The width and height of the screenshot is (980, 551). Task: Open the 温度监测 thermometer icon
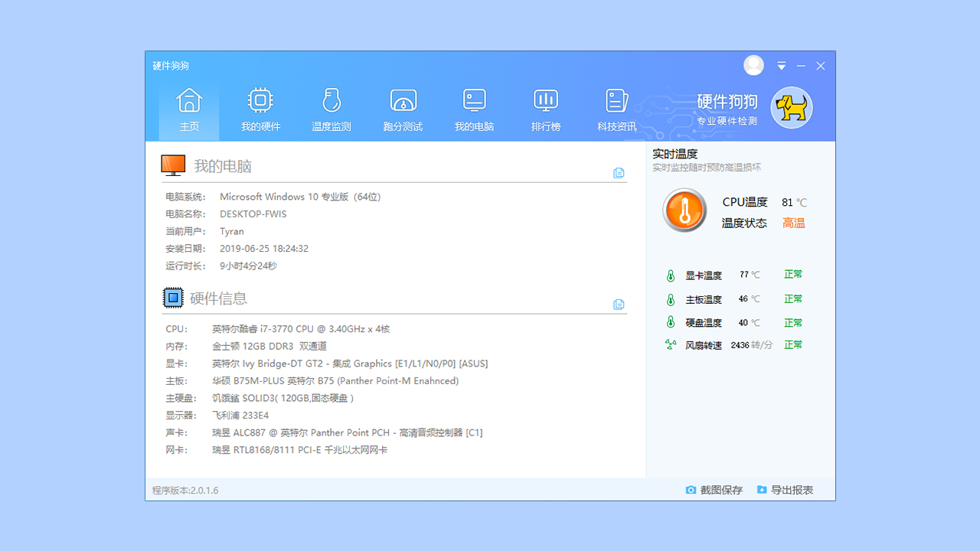coord(332,100)
